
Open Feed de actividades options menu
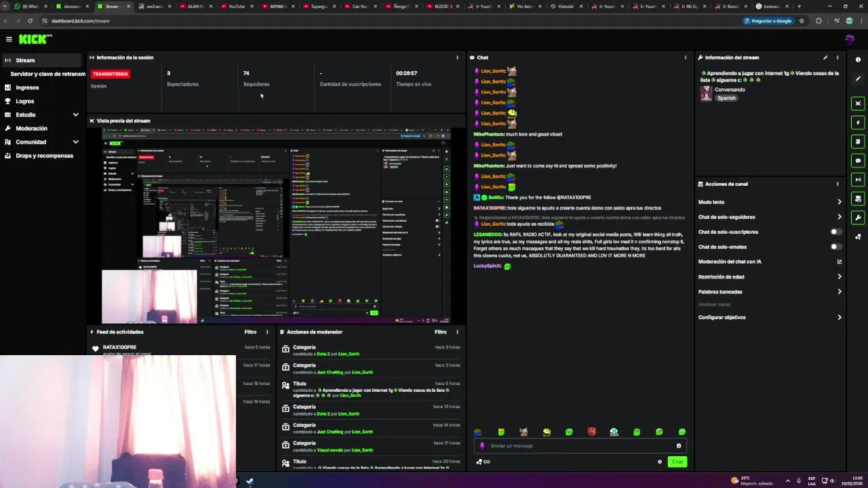click(x=267, y=332)
